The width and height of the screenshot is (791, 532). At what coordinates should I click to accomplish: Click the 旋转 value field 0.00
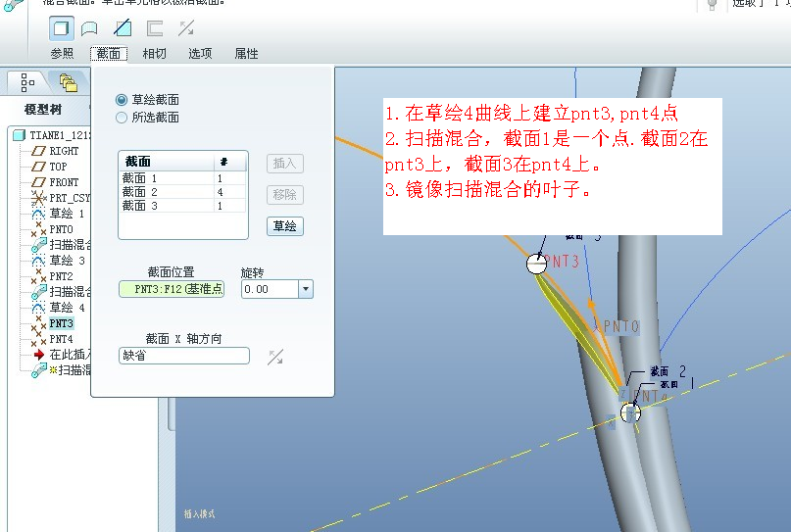[270, 289]
